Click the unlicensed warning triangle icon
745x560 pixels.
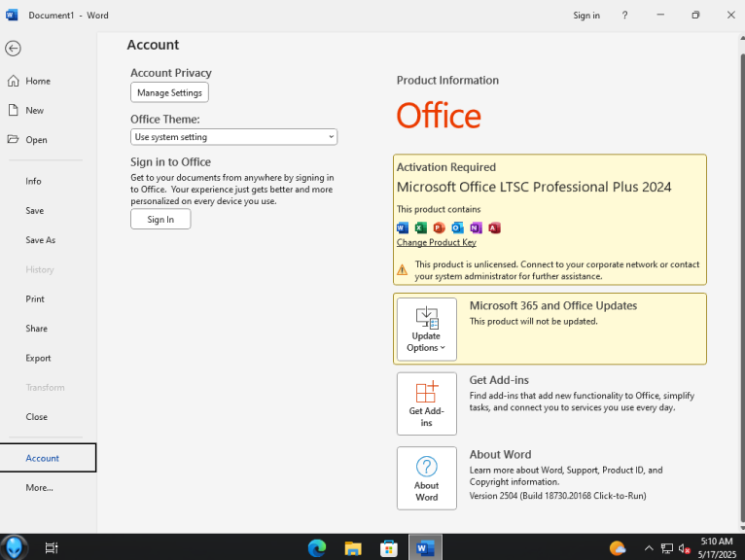pyautogui.click(x=402, y=269)
